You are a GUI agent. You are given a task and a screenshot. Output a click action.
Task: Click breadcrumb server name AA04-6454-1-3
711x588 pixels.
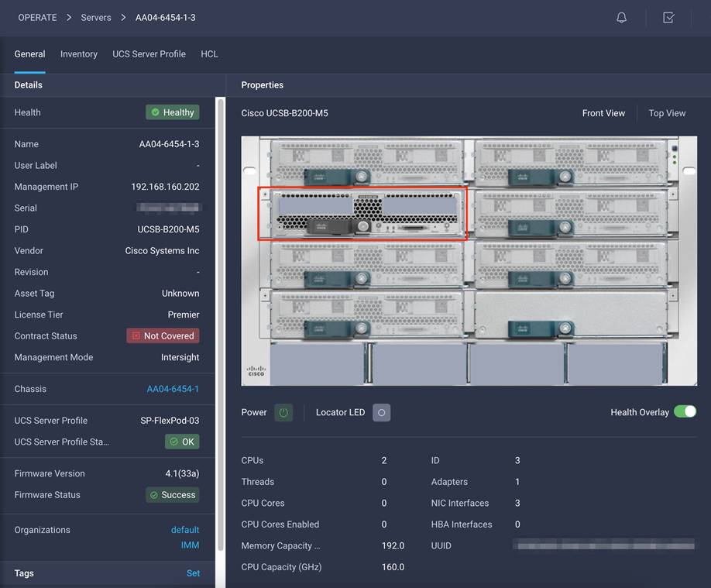click(x=166, y=18)
